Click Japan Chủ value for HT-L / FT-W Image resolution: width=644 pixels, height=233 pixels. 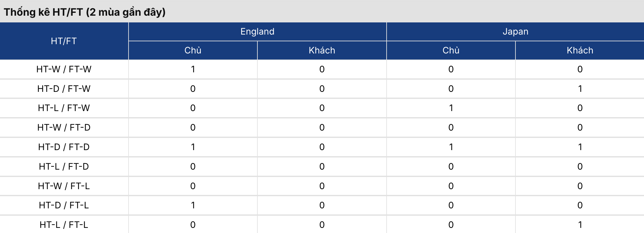(x=451, y=108)
